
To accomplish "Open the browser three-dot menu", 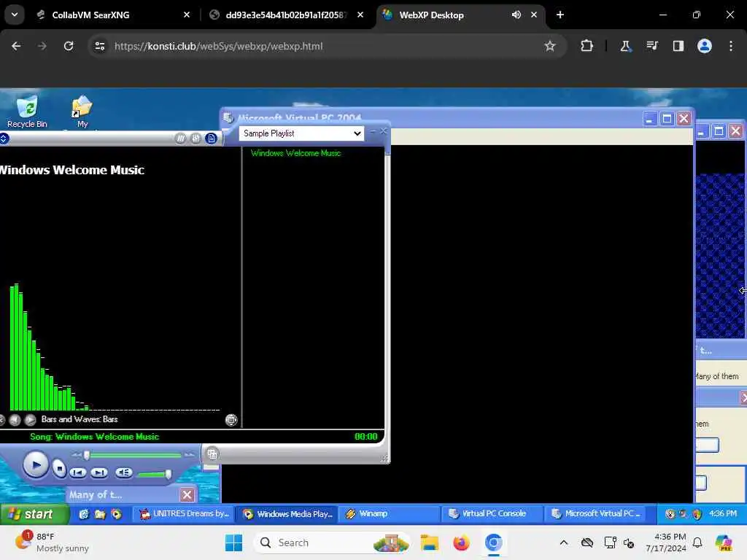I will (731, 46).
